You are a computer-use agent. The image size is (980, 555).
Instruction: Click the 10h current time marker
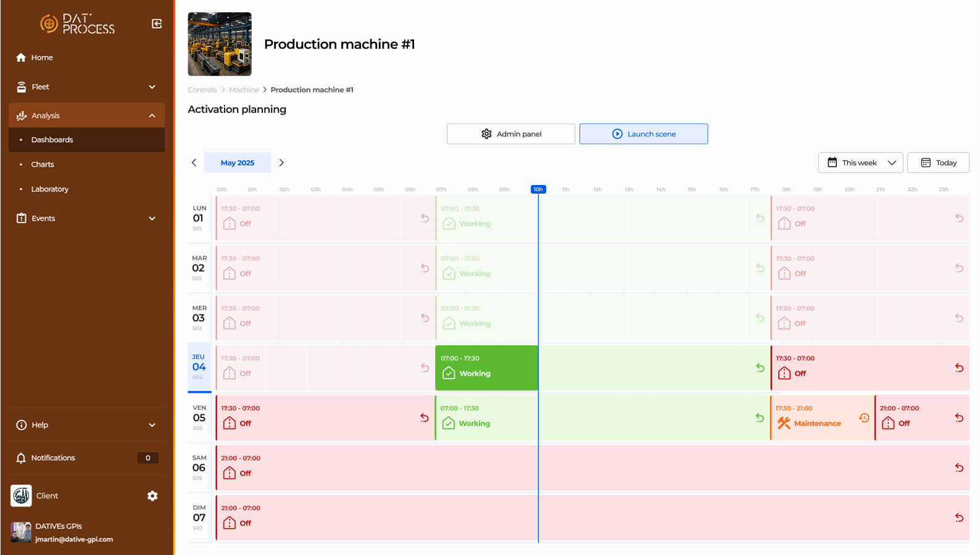tap(538, 189)
